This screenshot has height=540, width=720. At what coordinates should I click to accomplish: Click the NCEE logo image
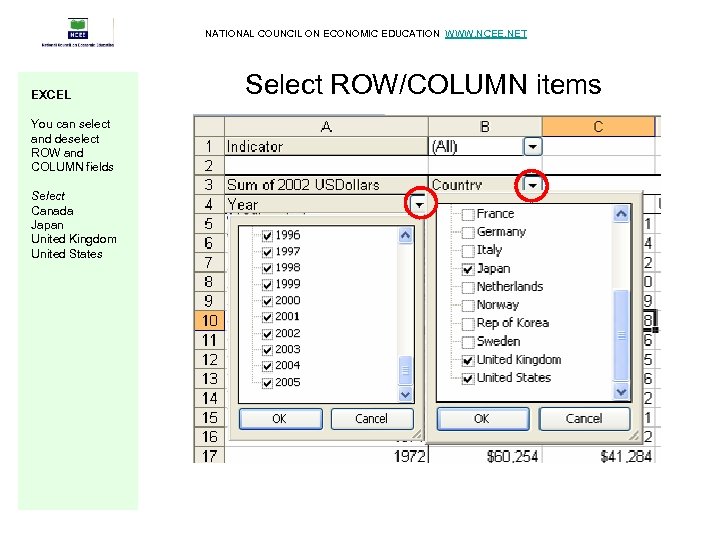tap(78, 32)
